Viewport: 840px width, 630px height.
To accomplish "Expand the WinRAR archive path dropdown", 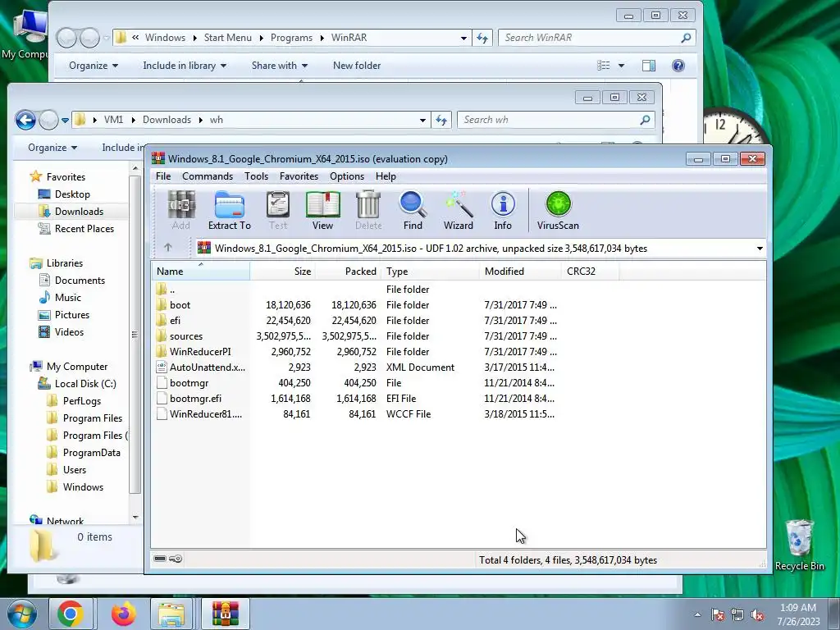I will [759, 248].
